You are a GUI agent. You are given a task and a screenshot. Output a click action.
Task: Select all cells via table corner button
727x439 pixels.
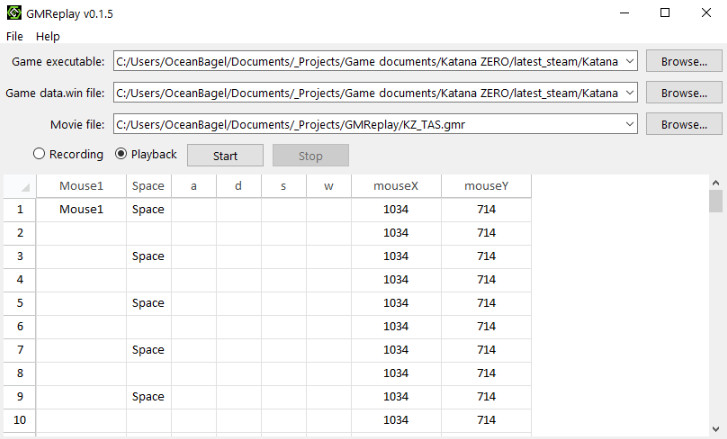(20, 186)
